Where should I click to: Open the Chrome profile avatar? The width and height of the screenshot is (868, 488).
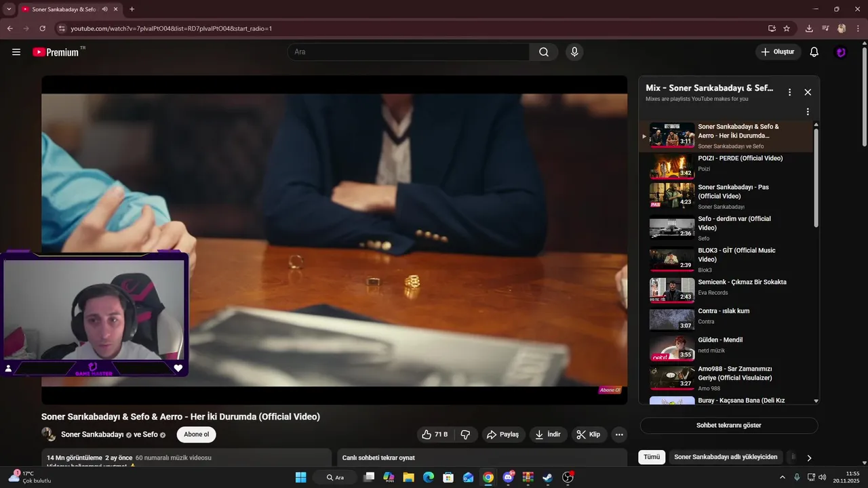tap(842, 28)
